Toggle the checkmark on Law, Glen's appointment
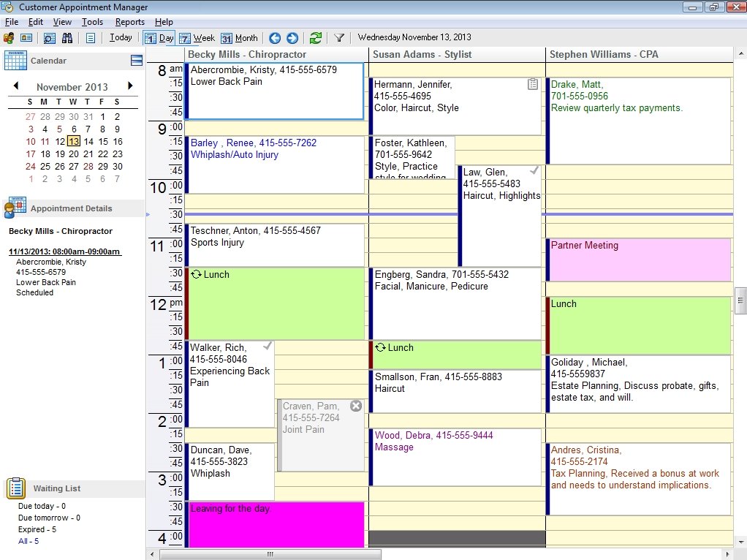 (x=534, y=171)
